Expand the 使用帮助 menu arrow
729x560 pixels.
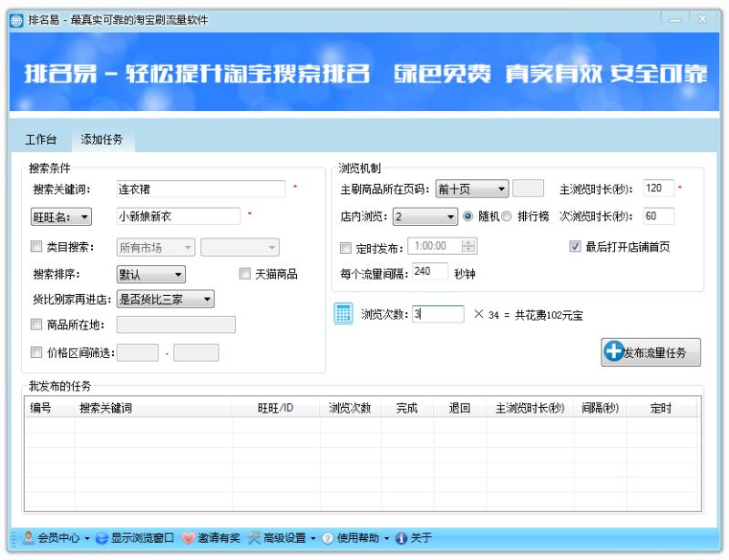pos(386,539)
